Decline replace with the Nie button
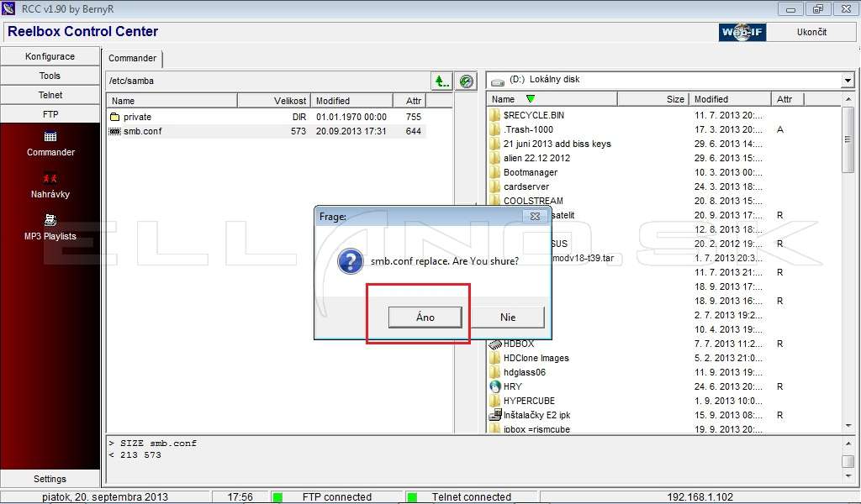This screenshot has width=861, height=504. coord(508,317)
